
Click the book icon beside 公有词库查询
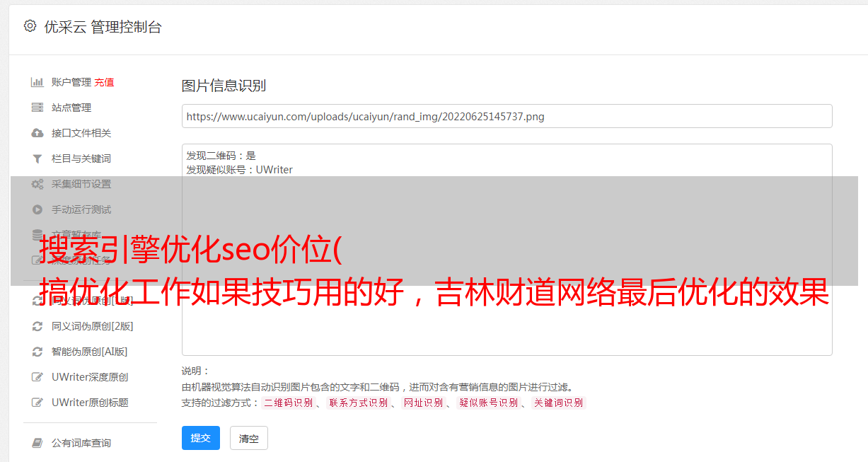[x=37, y=443]
